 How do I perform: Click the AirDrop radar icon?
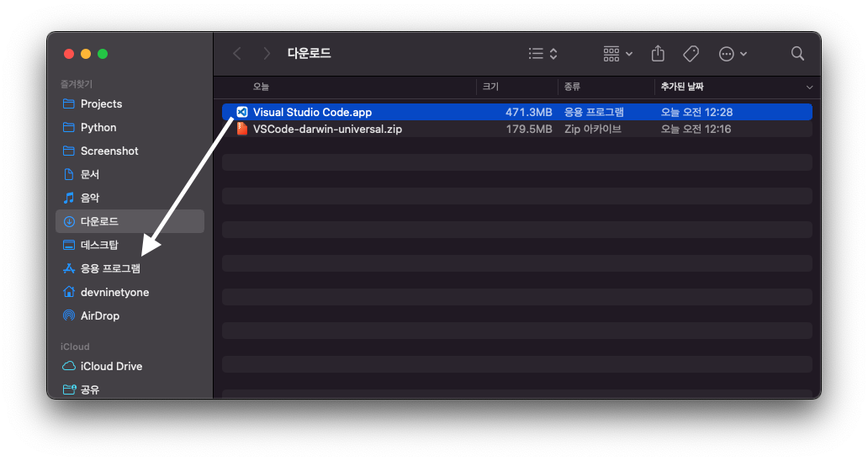69,315
